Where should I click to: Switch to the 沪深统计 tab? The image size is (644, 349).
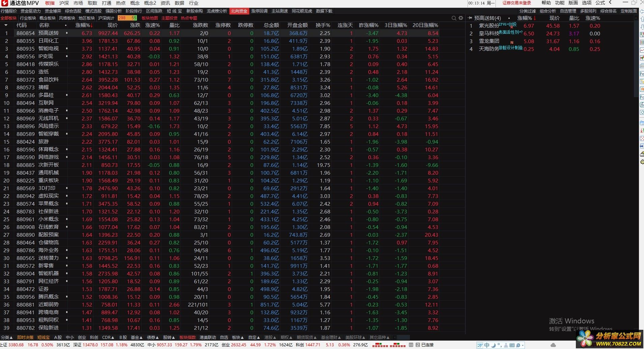pos(106,18)
